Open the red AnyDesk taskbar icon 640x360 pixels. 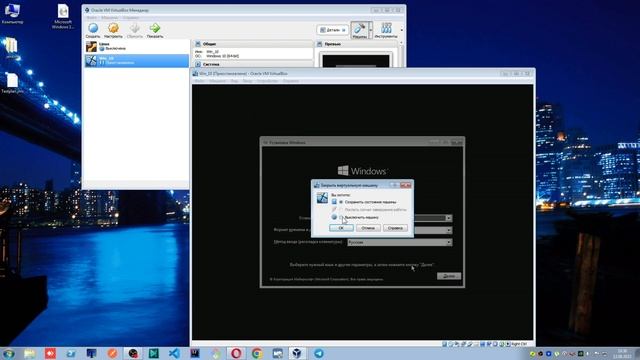point(50,353)
